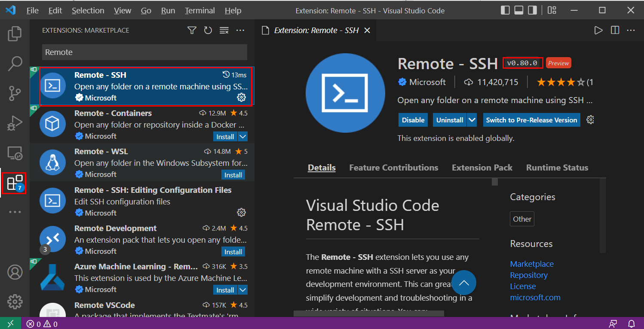This screenshot has width=644, height=329.
Task: Open errors and warnings in status bar
Action: [x=42, y=324]
